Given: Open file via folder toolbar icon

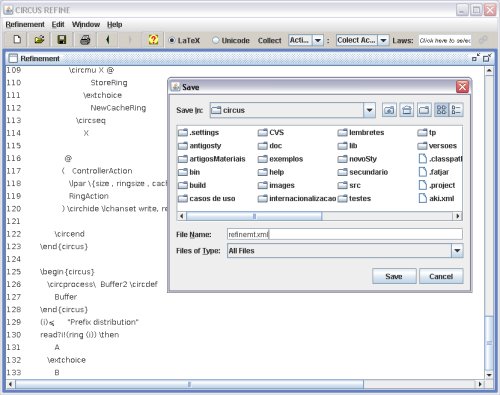Looking at the screenshot, I should 39,40.
